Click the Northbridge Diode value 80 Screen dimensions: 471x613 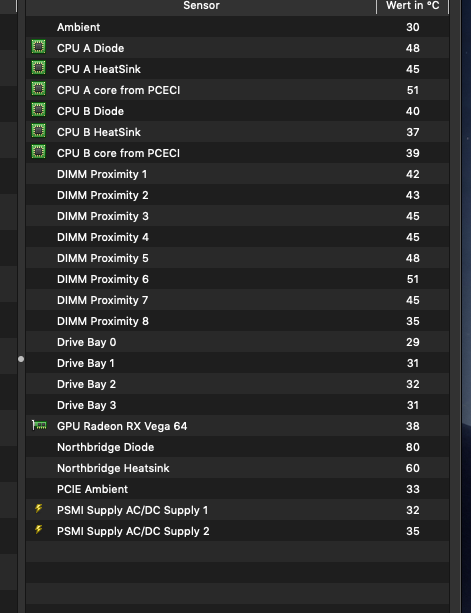click(x=413, y=448)
